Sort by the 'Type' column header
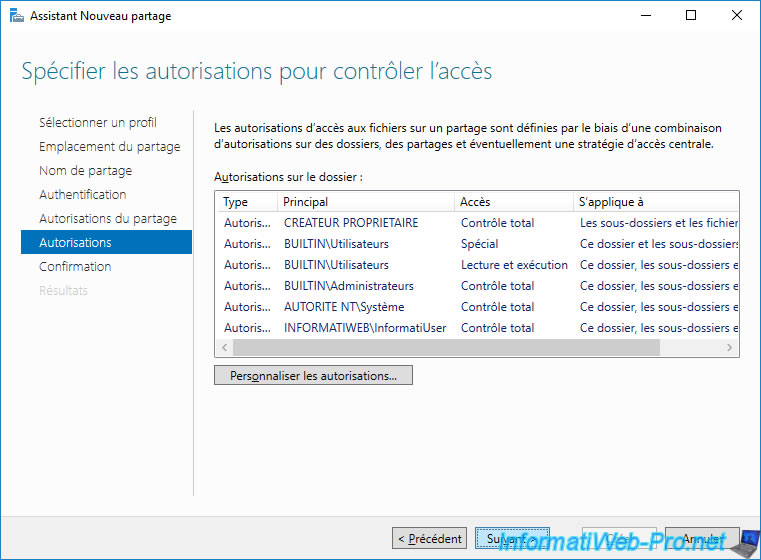The height and width of the screenshot is (560, 761). pos(245,202)
